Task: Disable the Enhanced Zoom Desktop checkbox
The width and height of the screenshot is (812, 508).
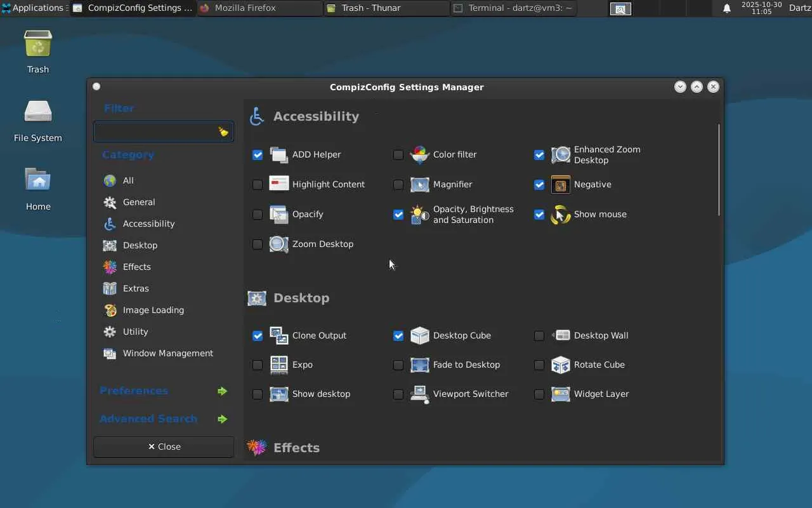Action: [x=539, y=154]
